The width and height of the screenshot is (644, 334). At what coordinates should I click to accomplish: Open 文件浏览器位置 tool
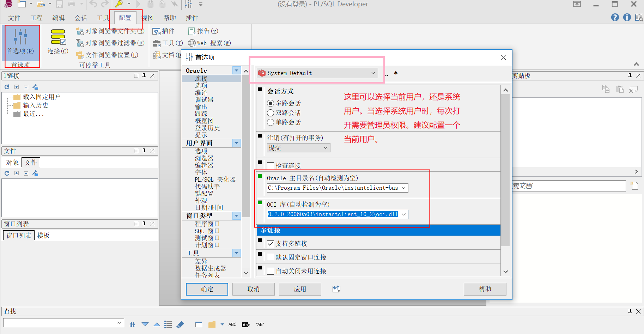(x=107, y=55)
